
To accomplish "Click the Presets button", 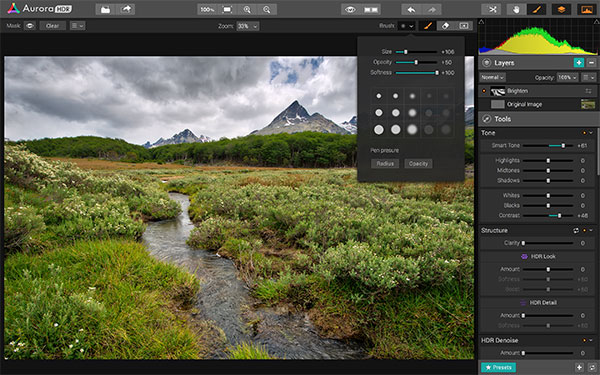I will (x=498, y=367).
